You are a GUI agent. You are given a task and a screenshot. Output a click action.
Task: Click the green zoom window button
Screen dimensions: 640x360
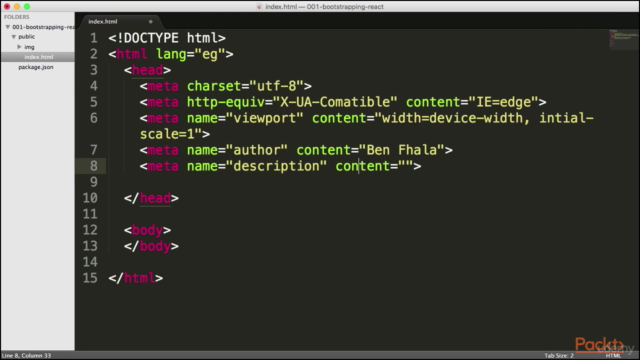[27, 7]
